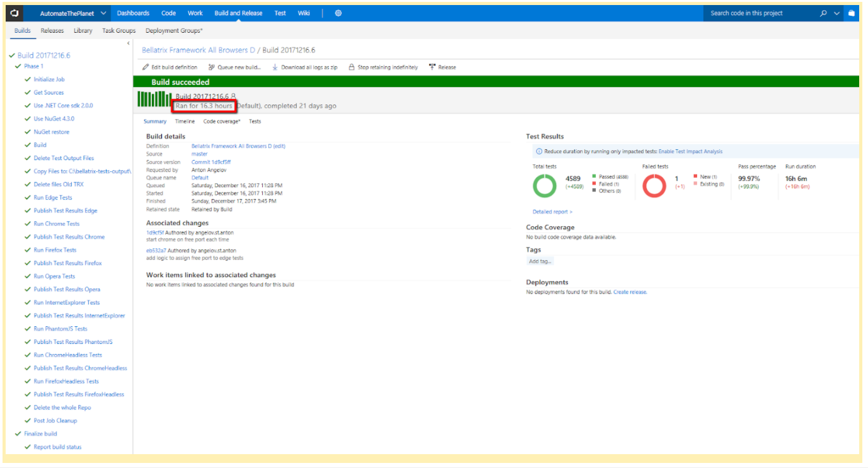Click the search magnifier icon
The image size is (868, 468).
click(x=823, y=13)
